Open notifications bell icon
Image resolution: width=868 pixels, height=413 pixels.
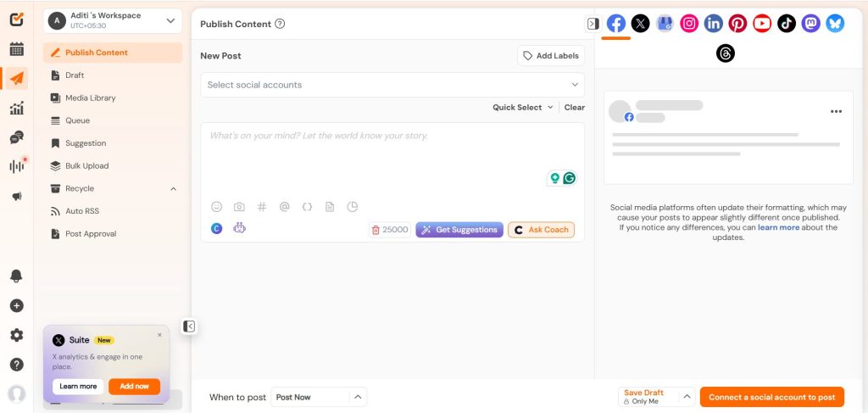point(17,276)
